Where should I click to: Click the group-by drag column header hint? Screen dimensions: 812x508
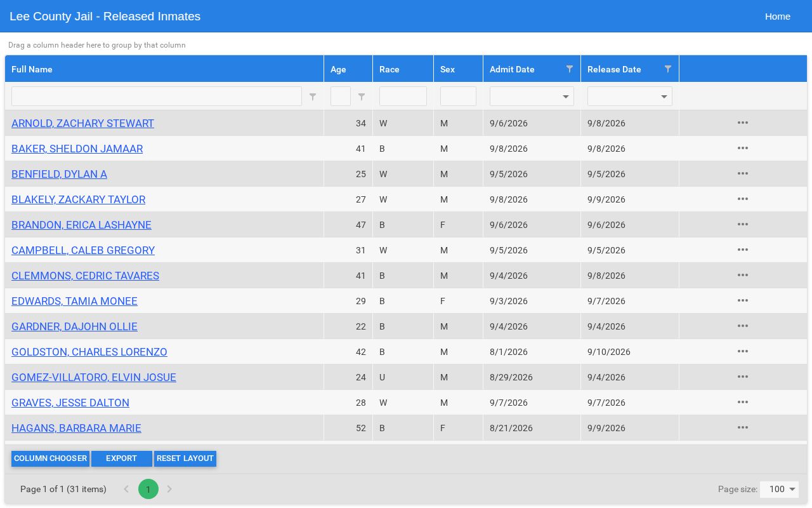point(97,45)
